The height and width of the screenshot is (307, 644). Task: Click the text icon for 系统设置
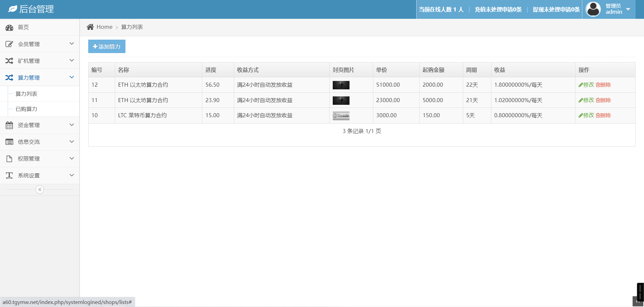tap(9, 176)
